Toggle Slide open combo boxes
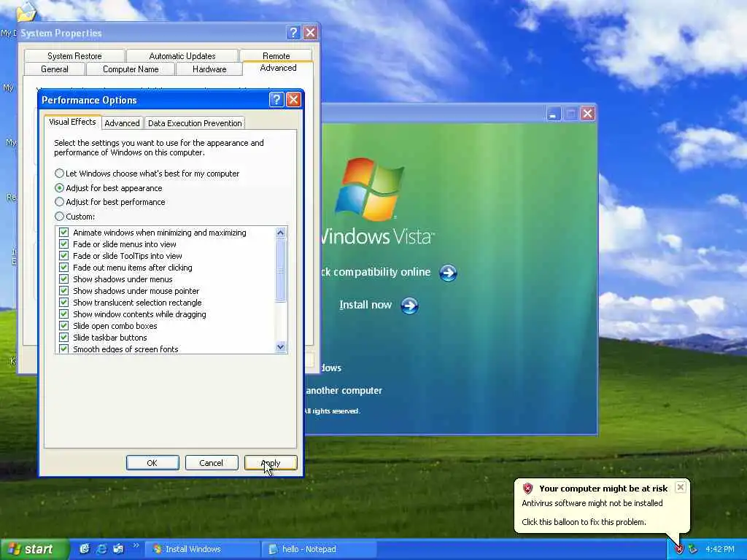The height and width of the screenshot is (560, 747). (63, 326)
